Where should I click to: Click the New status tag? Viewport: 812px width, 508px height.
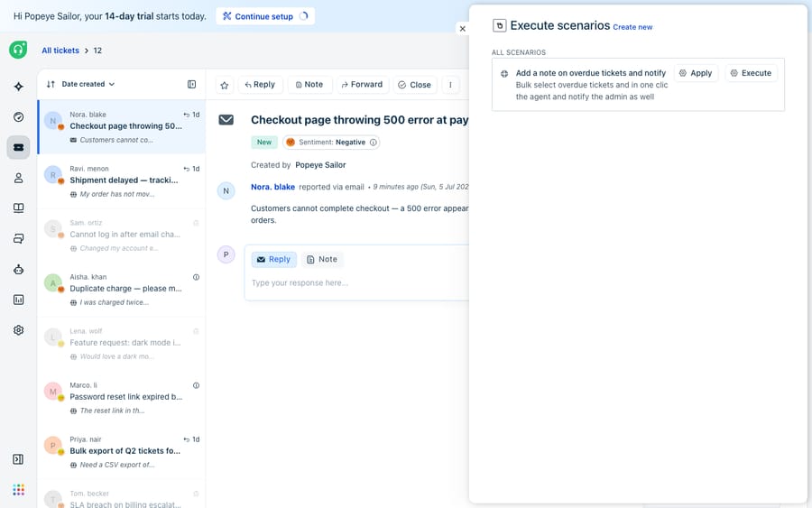click(264, 143)
